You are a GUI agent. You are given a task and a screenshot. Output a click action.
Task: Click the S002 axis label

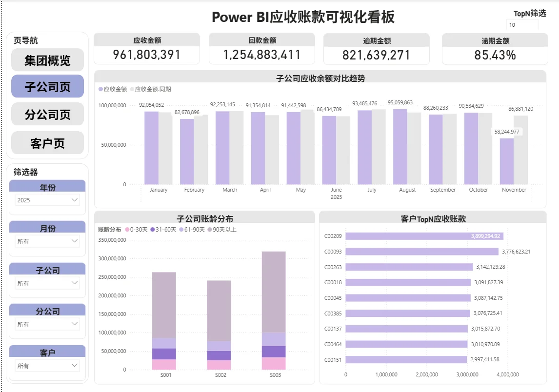[x=220, y=375]
